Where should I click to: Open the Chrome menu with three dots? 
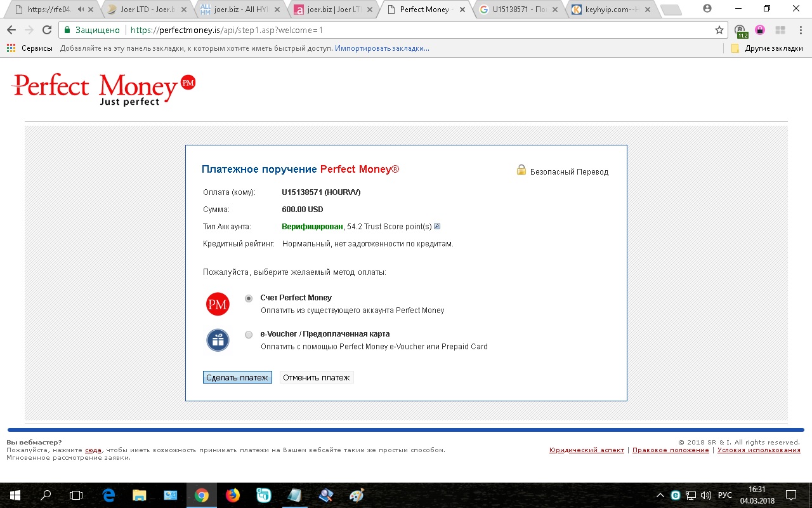(x=801, y=30)
